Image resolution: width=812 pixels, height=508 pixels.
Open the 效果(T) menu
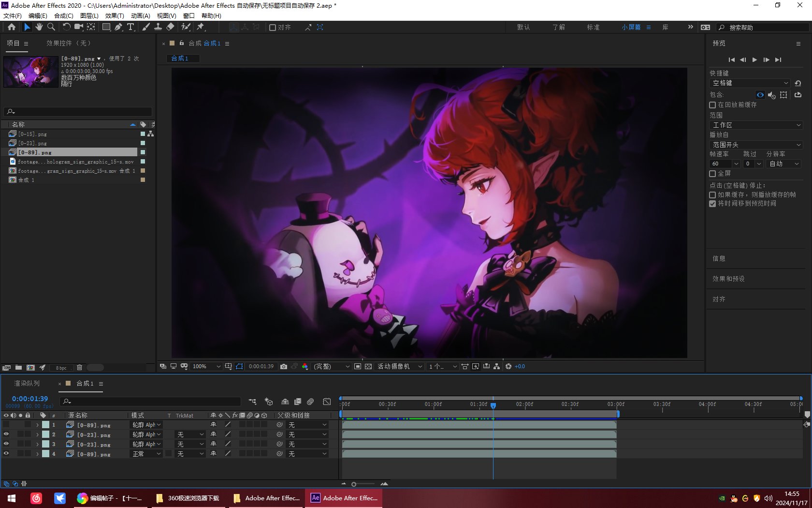[115, 15]
